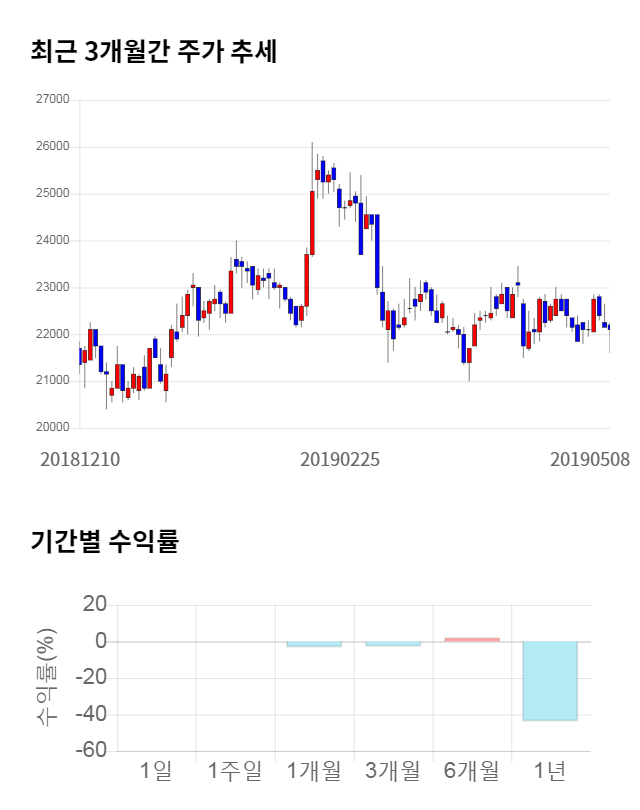Viewport: 640px width, 810px height.
Task: Click the 6개월 axis label
Action: click(471, 771)
